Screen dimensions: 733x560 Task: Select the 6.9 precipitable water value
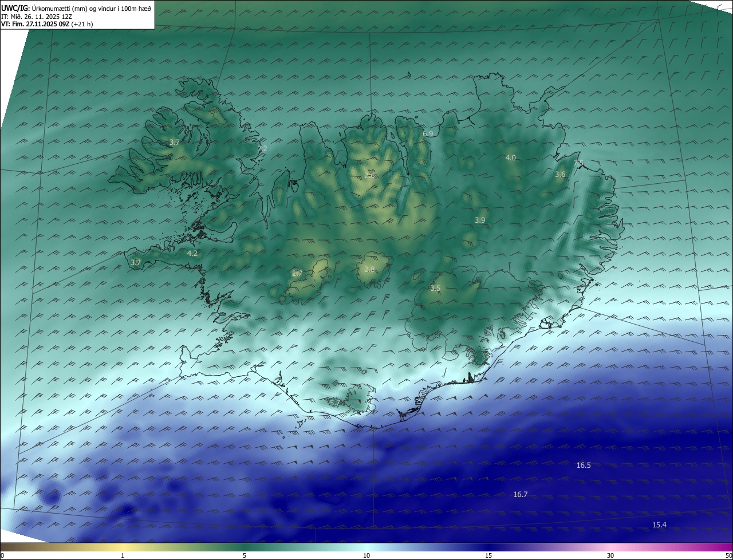[428, 133]
